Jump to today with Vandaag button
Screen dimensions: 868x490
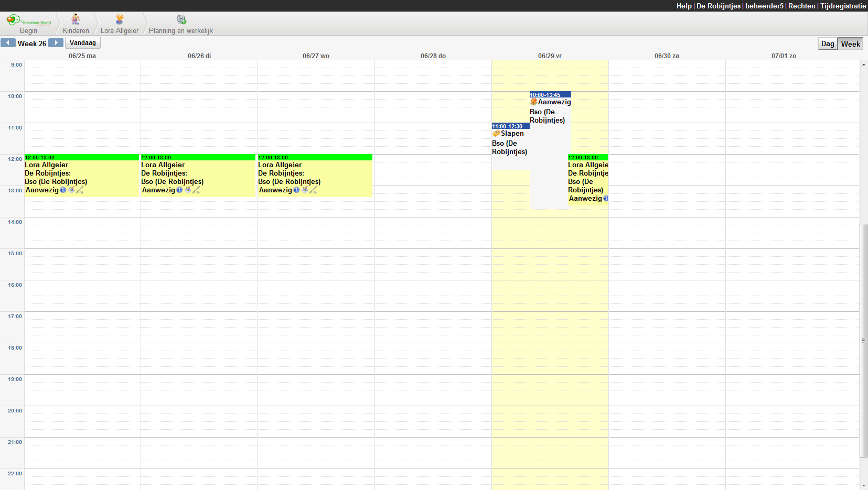(82, 43)
